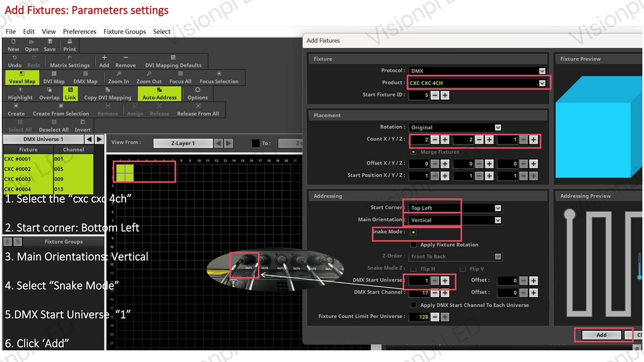This screenshot has height=362, width=644.
Task: Open Matrix Settings from toolbar
Action: [x=69, y=62]
